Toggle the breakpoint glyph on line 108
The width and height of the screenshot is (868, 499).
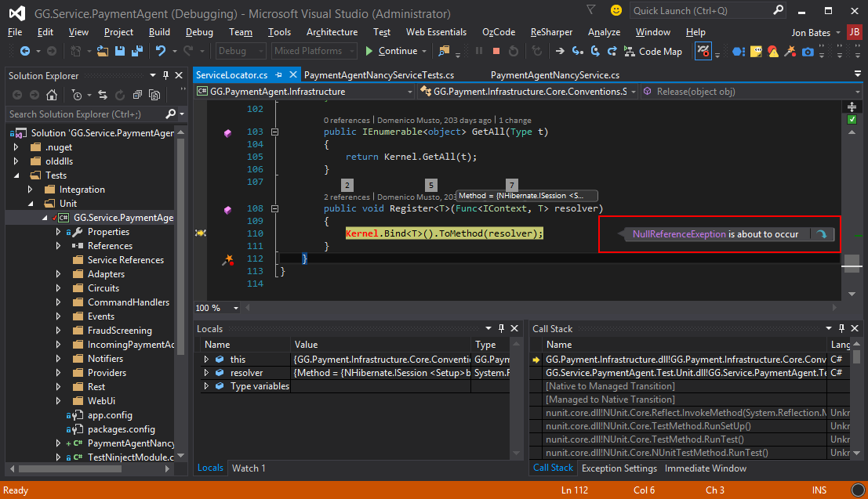click(x=227, y=208)
